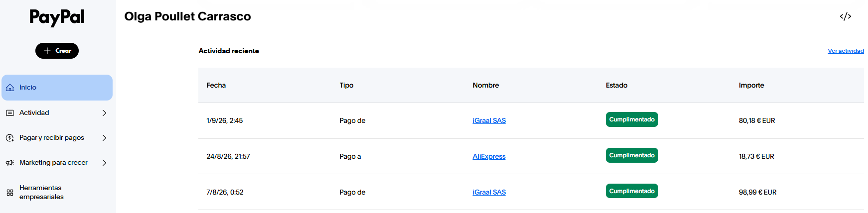Open the AliExpress transaction link

pyautogui.click(x=489, y=156)
